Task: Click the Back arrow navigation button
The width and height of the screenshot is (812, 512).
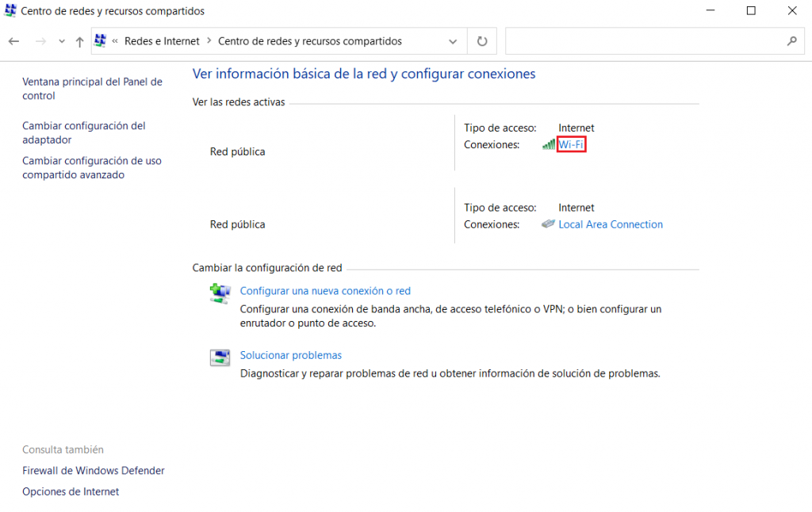Action: coord(14,41)
